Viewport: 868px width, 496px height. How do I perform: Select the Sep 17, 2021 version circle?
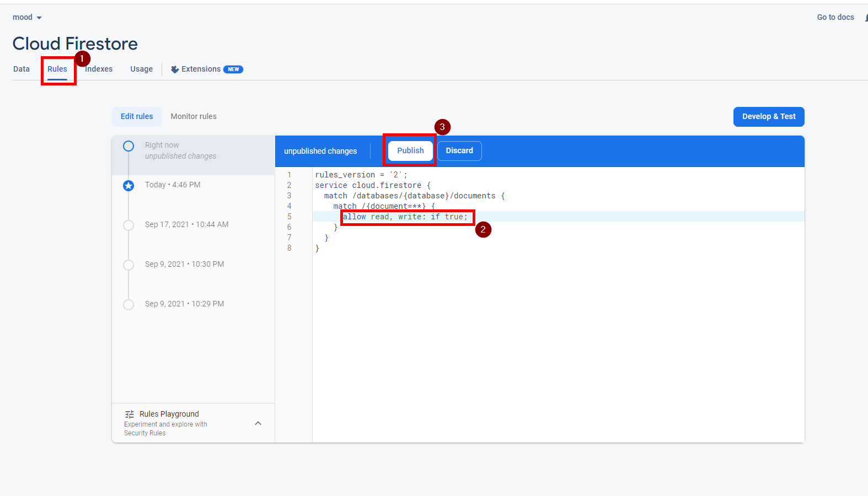coord(128,225)
